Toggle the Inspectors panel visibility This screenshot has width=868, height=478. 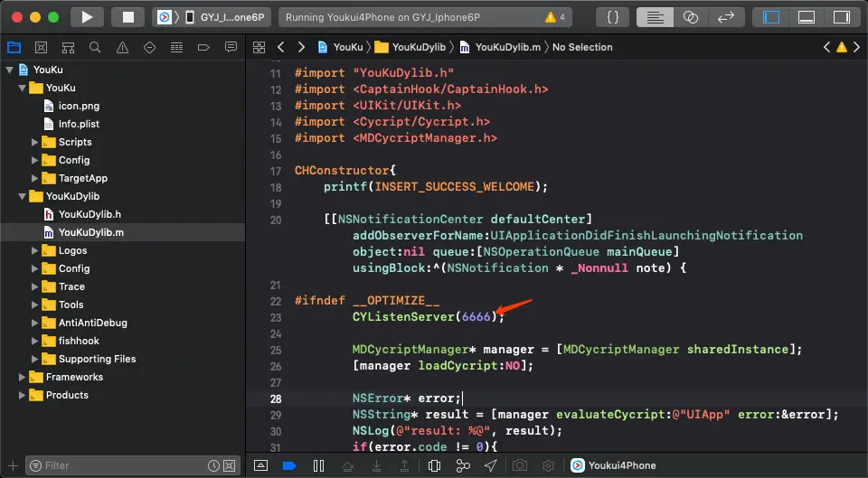click(842, 17)
